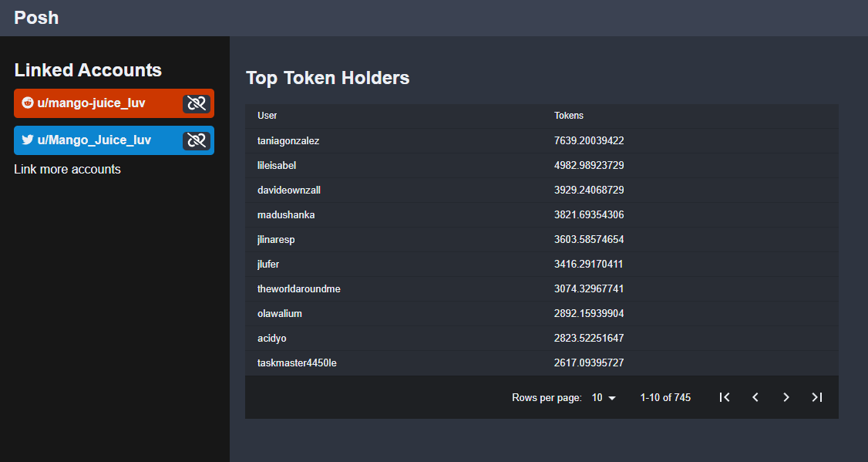Open the Rows per page dropdown
The image size is (868, 462).
click(604, 398)
